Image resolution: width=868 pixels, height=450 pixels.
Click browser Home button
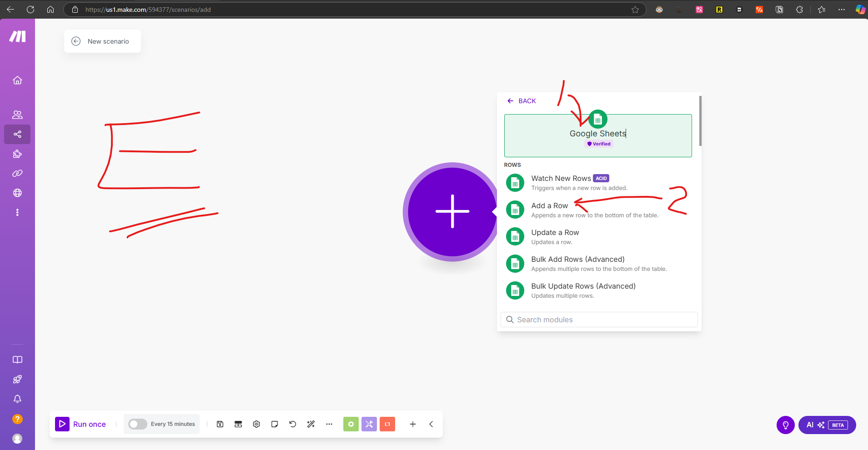pos(50,10)
